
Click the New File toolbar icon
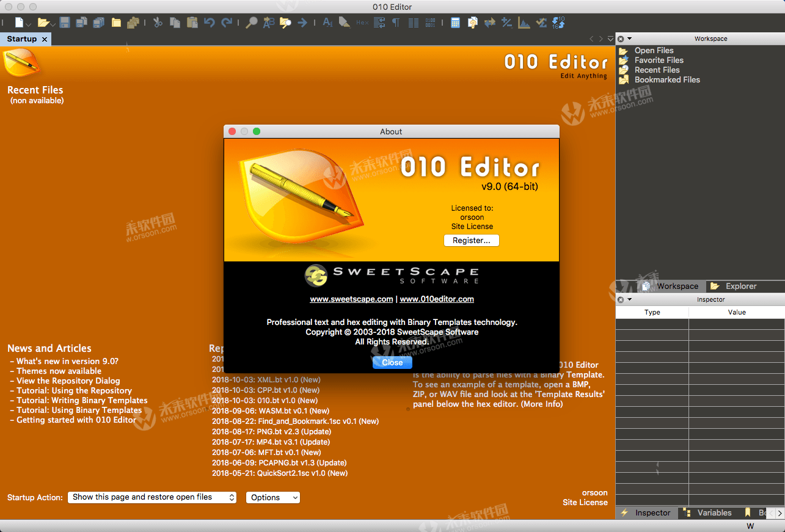click(20, 23)
